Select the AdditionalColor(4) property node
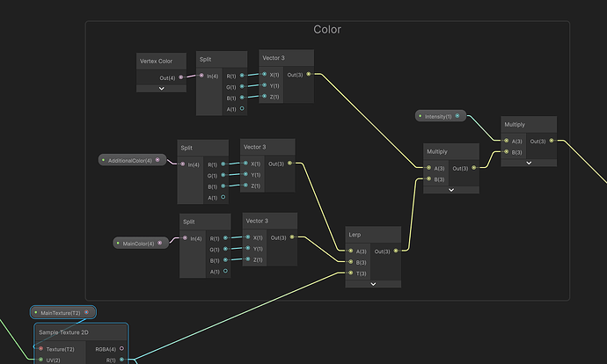Viewport: 607px width, 364px height. (130, 160)
